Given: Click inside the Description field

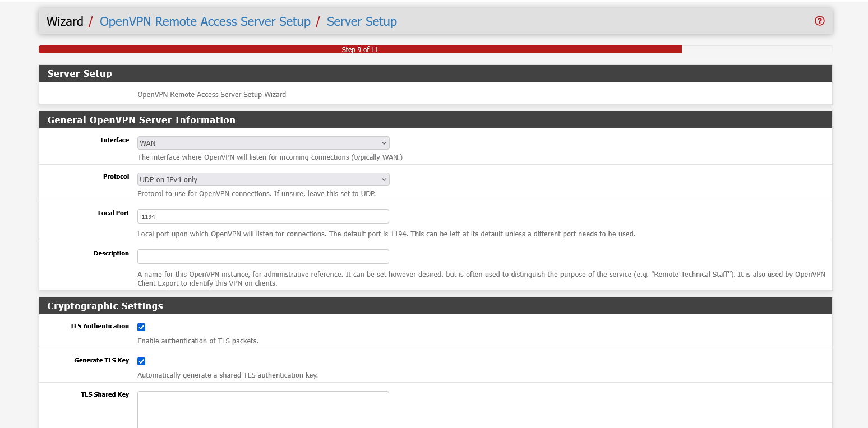Looking at the screenshot, I should [x=263, y=257].
